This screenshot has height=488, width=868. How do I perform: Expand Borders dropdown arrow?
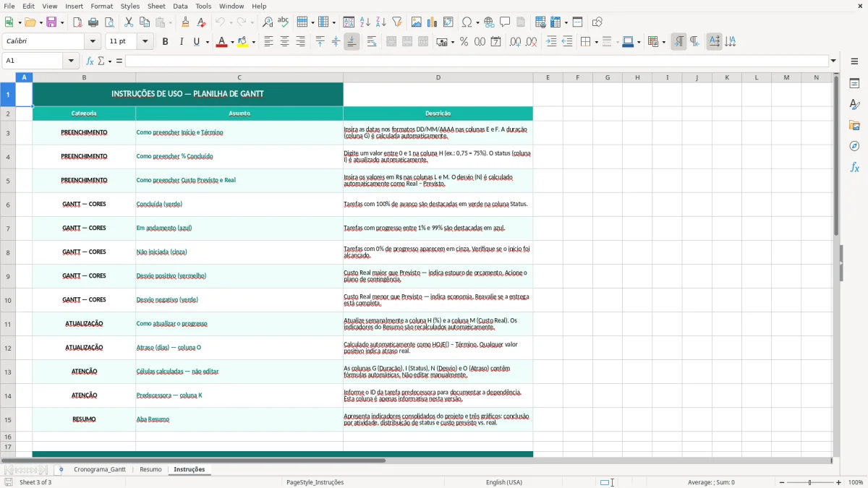595,42
